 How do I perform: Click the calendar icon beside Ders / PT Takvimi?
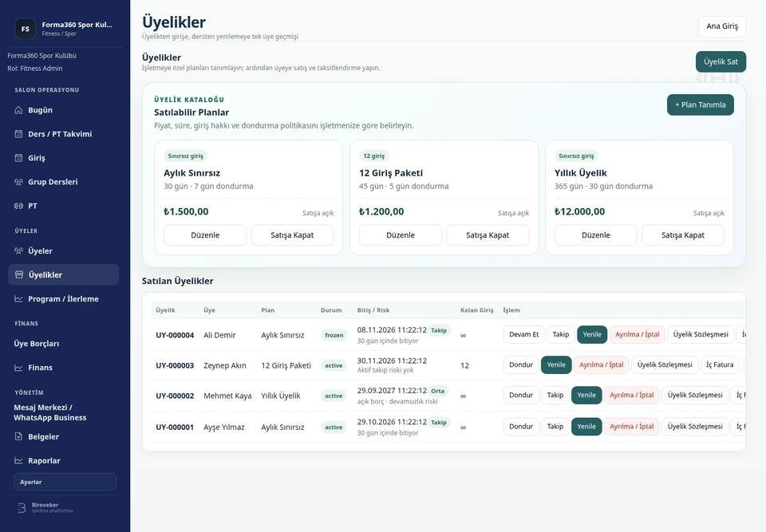[18, 134]
